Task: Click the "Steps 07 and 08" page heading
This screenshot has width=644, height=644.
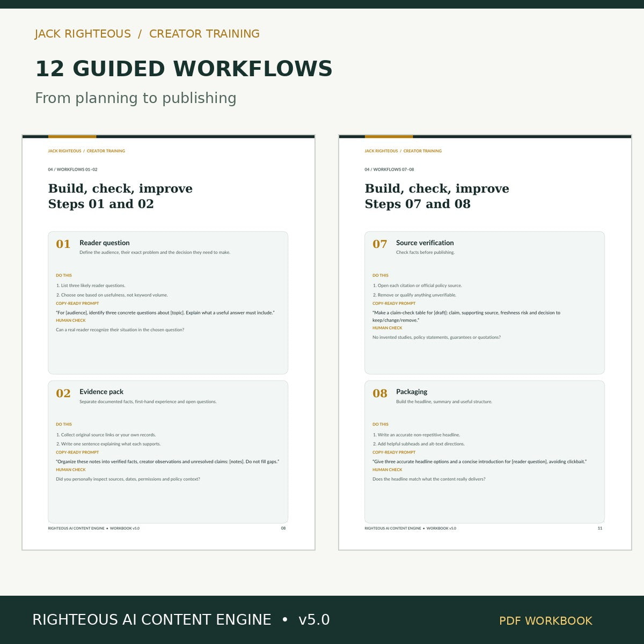Action: point(418,204)
